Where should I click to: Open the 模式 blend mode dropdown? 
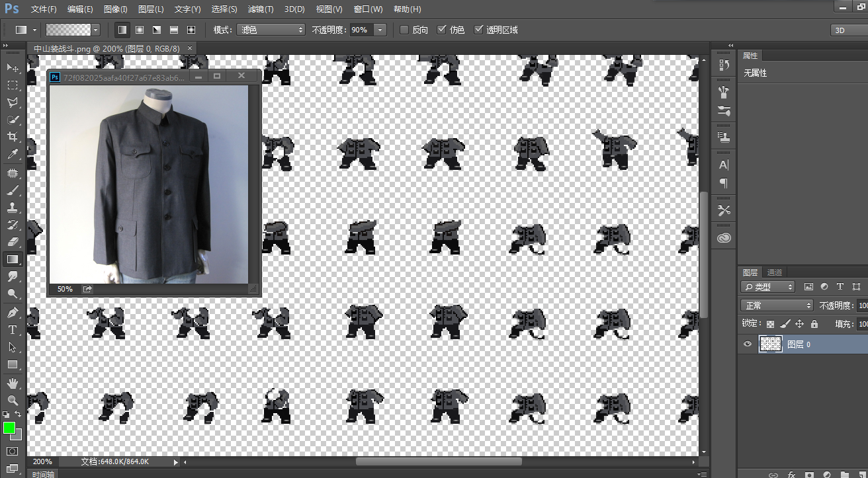pos(271,30)
